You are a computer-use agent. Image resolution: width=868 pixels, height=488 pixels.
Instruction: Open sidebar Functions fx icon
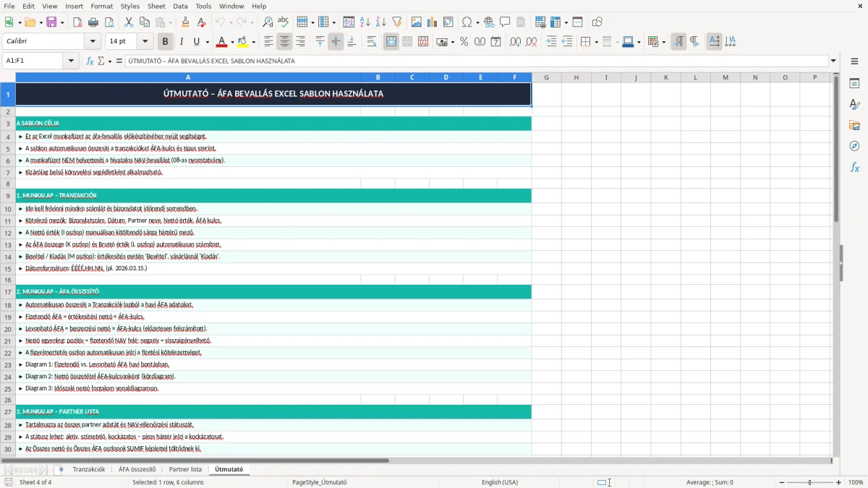tap(854, 167)
